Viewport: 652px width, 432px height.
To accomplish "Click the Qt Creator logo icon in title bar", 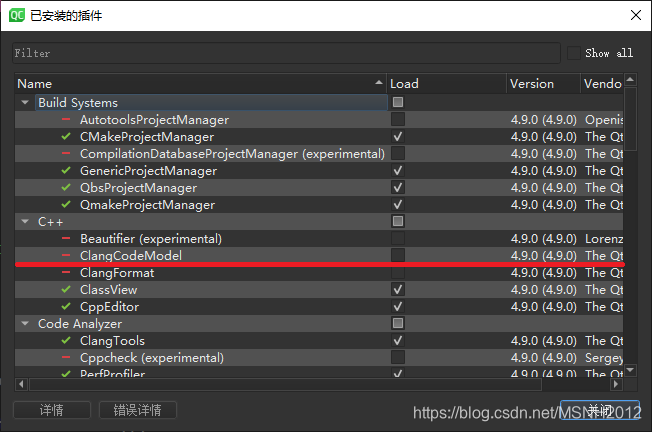I will [17, 15].
